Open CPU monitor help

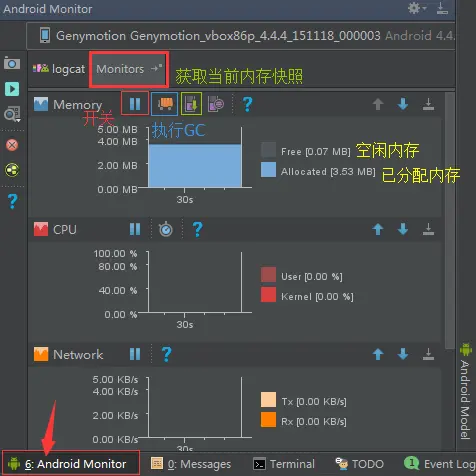[x=197, y=229]
